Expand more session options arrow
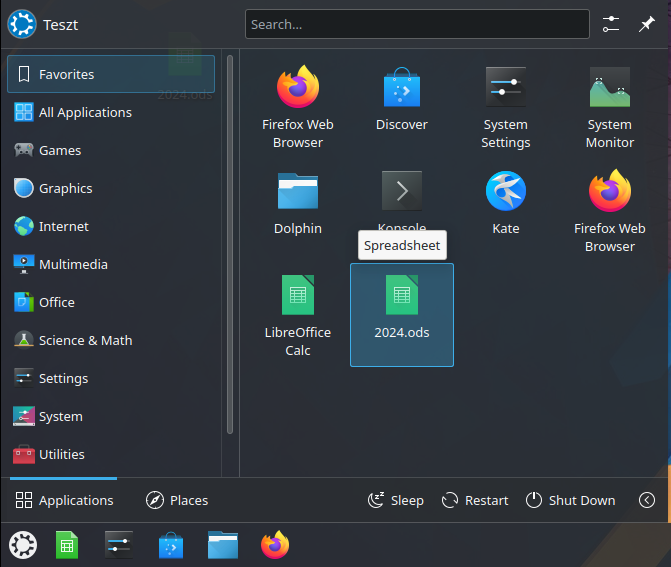The height and width of the screenshot is (567, 671). pos(647,500)
